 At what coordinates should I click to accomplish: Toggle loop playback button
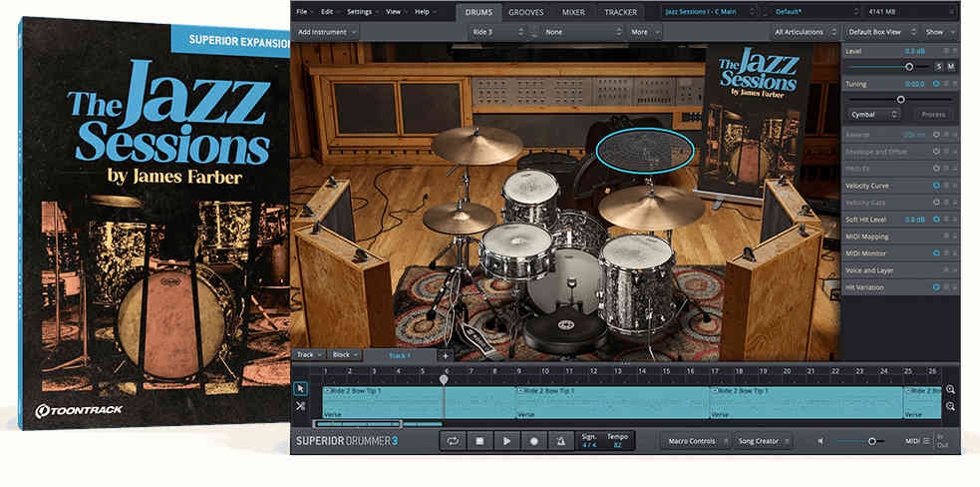(x=453, y=441)
